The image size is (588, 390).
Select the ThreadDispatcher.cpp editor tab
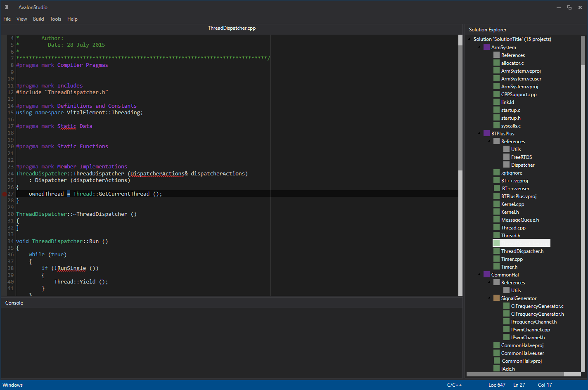(x=232, y=28)
